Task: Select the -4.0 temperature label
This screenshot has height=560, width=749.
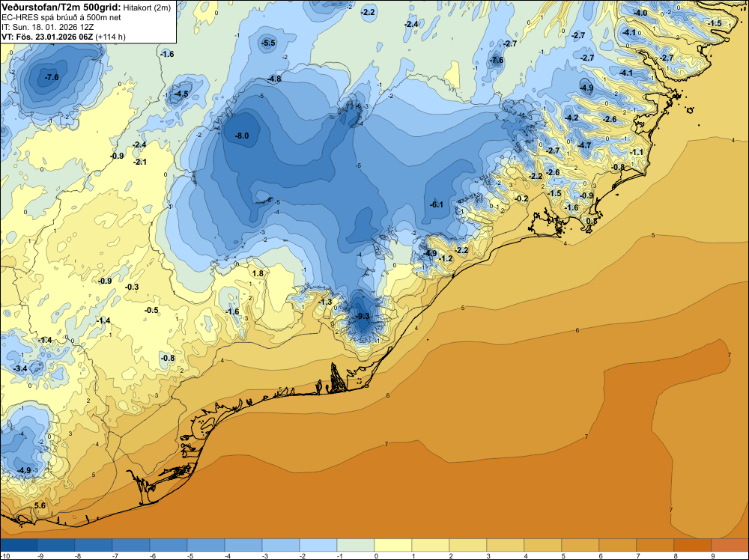Action: coord(640,13)
